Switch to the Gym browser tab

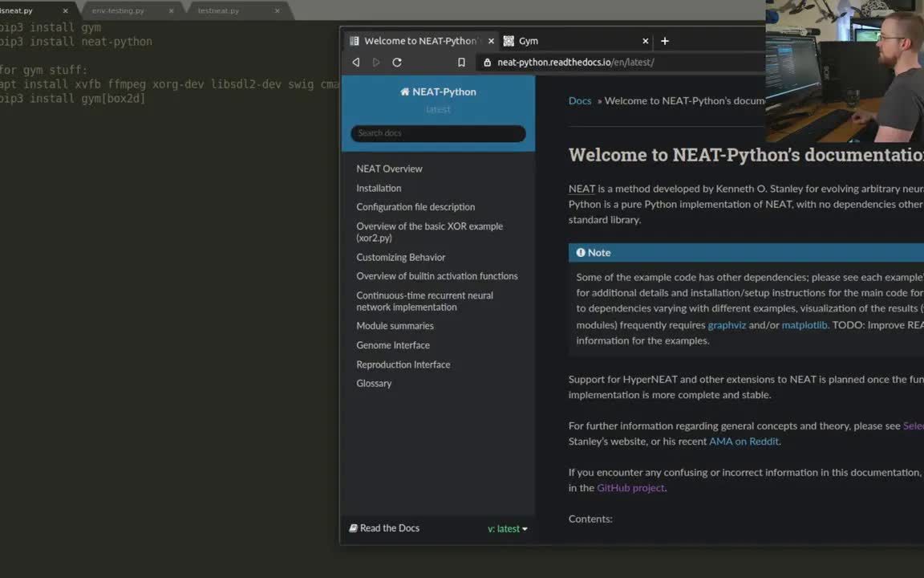[x=529, y=41]
